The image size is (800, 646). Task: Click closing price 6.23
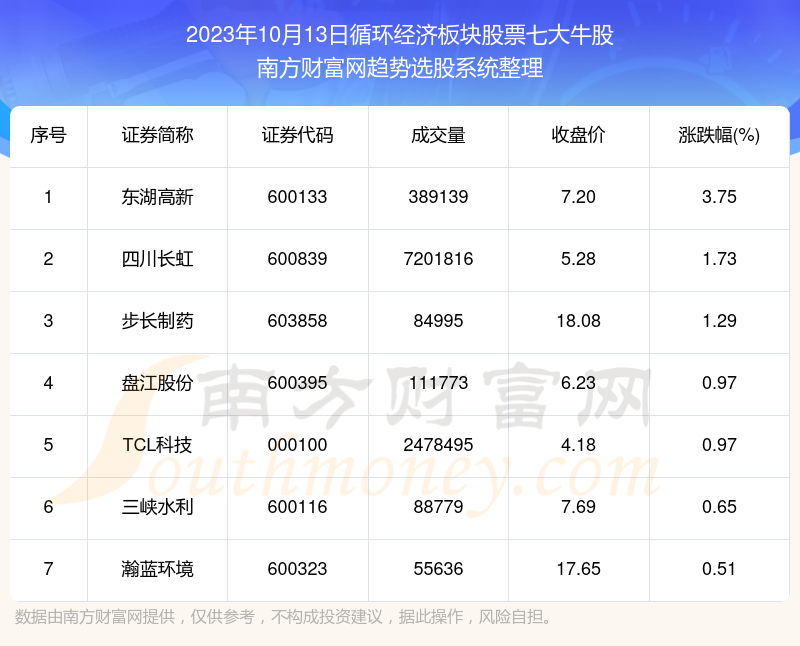pos(579,383)
